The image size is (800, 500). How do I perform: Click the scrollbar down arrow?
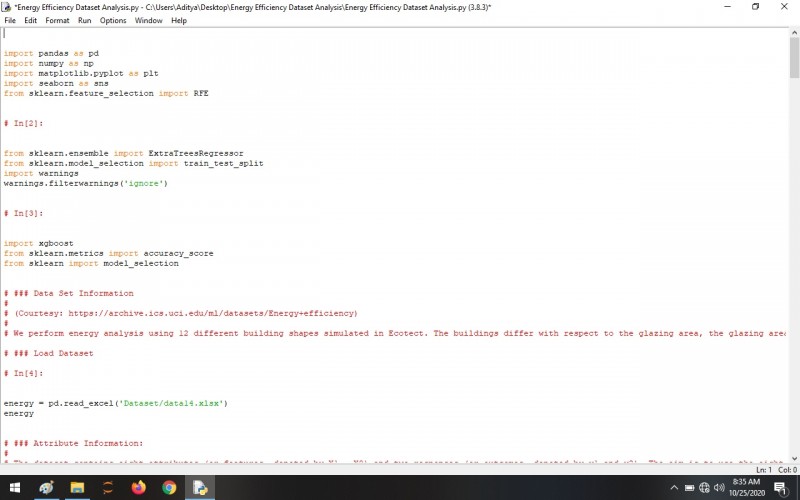pos(794,458)
